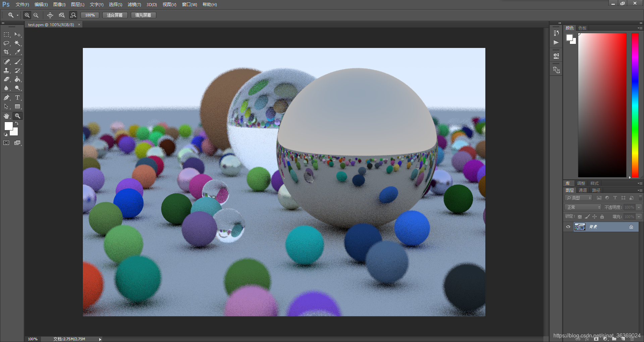
Task: Select the Move tool
Action: (x=17, y=35)
